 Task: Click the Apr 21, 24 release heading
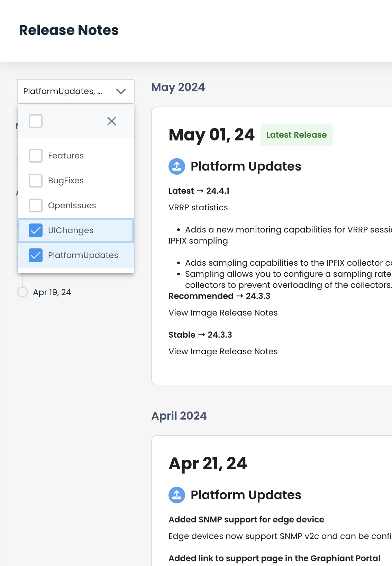[208, 464]
